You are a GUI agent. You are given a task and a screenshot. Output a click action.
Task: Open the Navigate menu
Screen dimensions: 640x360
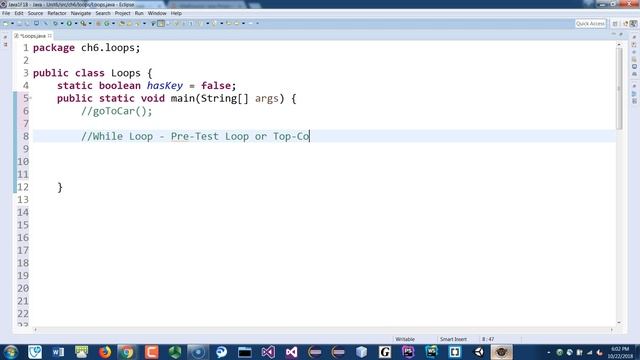81,13
